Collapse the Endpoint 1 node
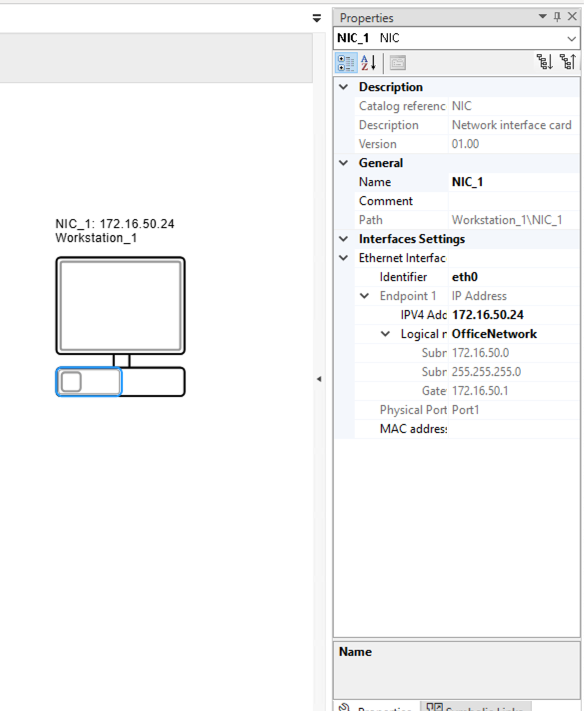Viewport: 584px width, 711px height. click(365, 296)
